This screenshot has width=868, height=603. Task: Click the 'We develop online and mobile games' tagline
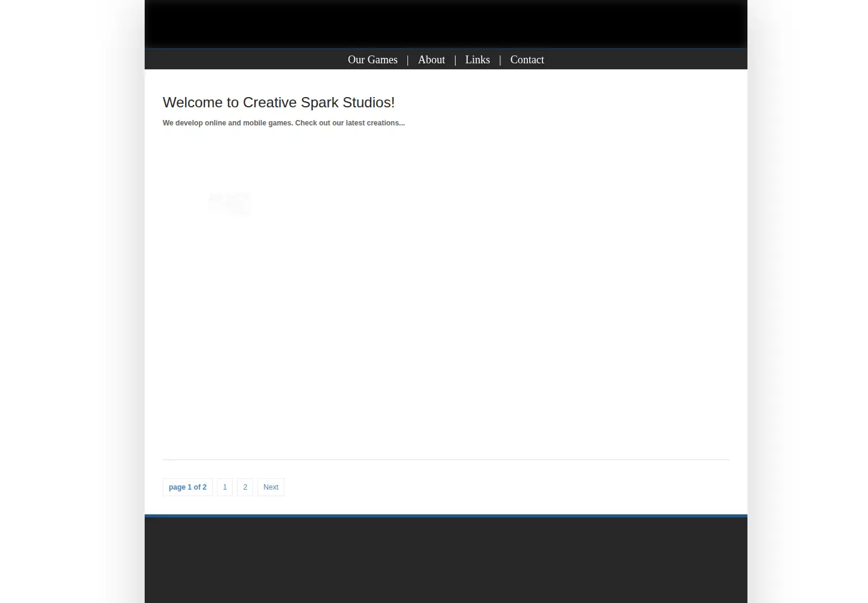pyautogui.click(x=284, y=123)
